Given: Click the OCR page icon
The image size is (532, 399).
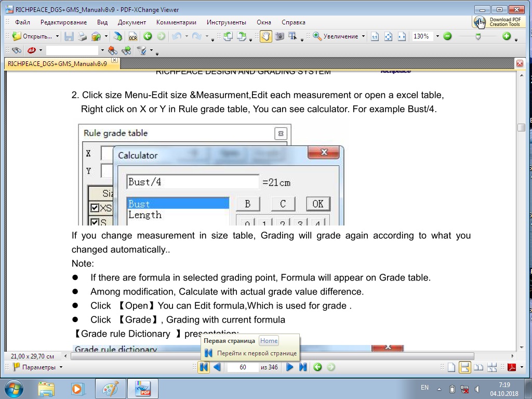Looking at the screenshot, I should coord(132,36).
